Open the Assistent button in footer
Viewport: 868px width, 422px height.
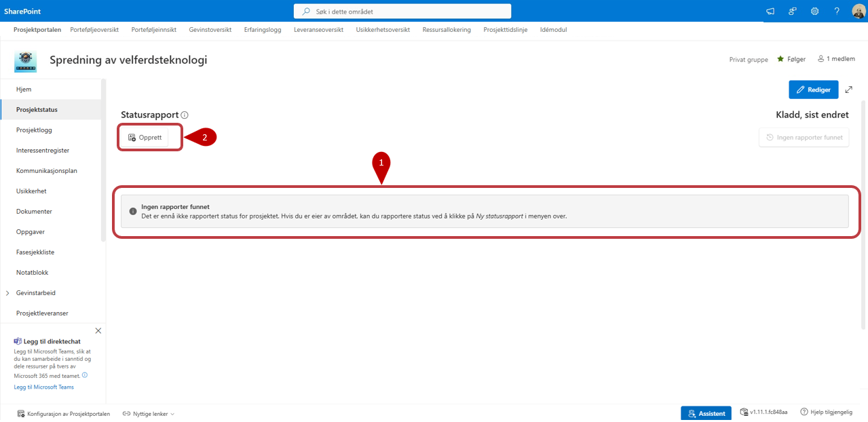tap(706, 413)
